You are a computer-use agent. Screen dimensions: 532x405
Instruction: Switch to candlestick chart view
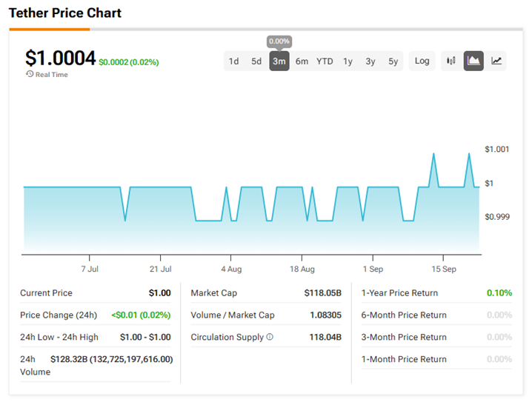click(x=451, y=61)
